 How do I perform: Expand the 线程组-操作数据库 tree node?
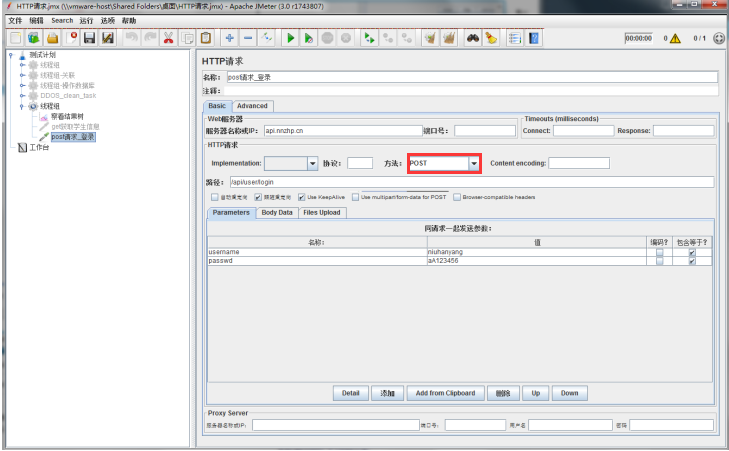point(22,86)
